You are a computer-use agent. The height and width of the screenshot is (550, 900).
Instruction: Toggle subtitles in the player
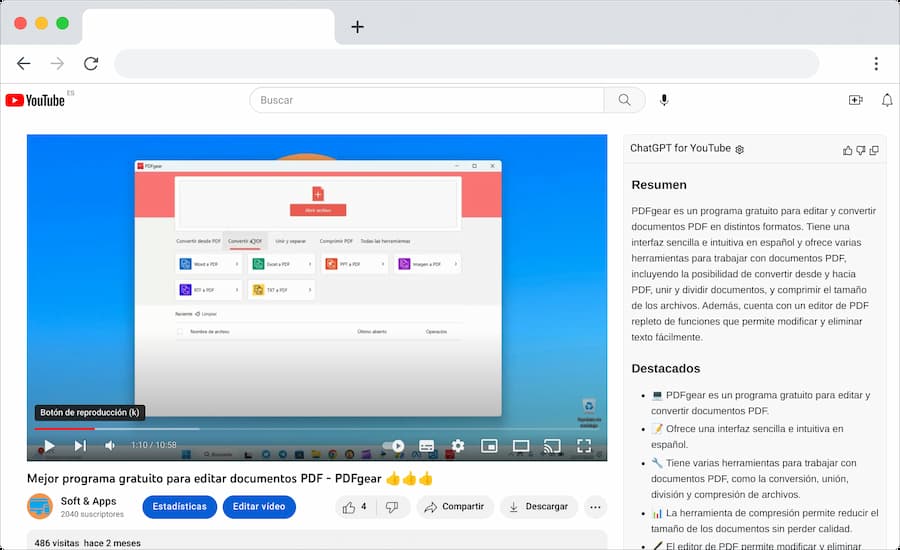[426, 446]
